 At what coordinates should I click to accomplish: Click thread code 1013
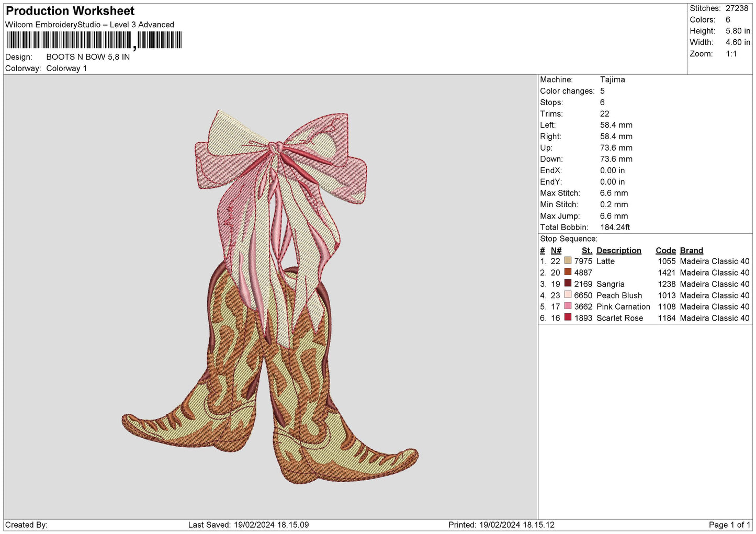click(x=667, y=296)
